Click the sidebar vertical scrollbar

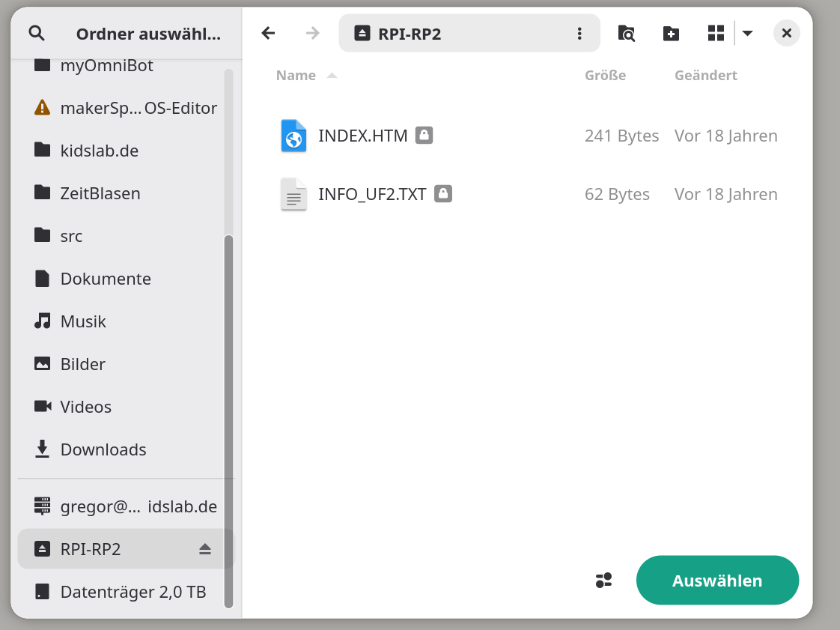(x=229, y=422)
